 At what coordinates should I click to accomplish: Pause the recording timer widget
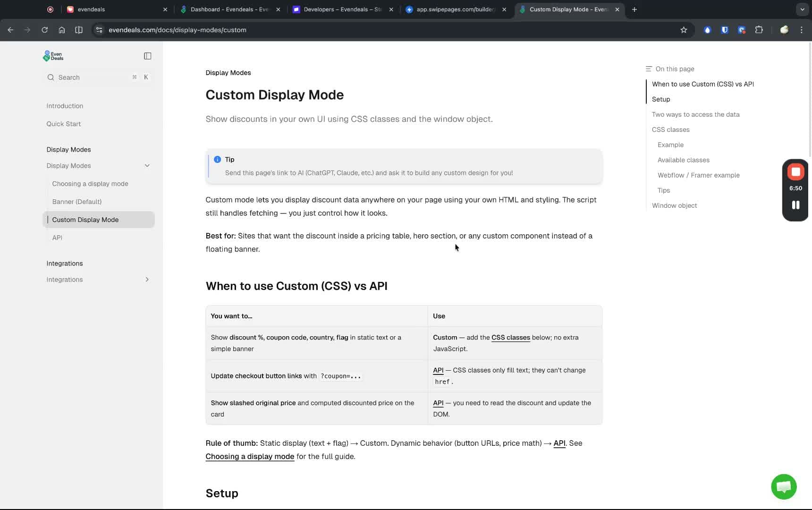(795, 205)
